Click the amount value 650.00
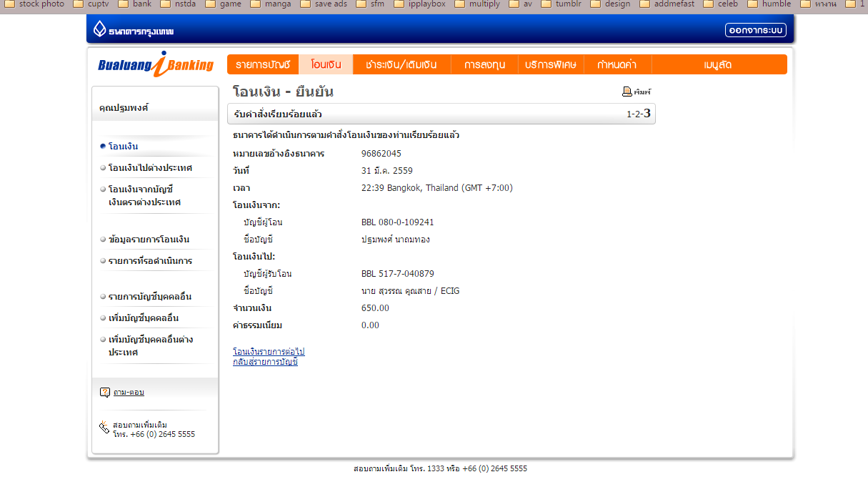The image size is (868, 497). [x=376, y=308]
